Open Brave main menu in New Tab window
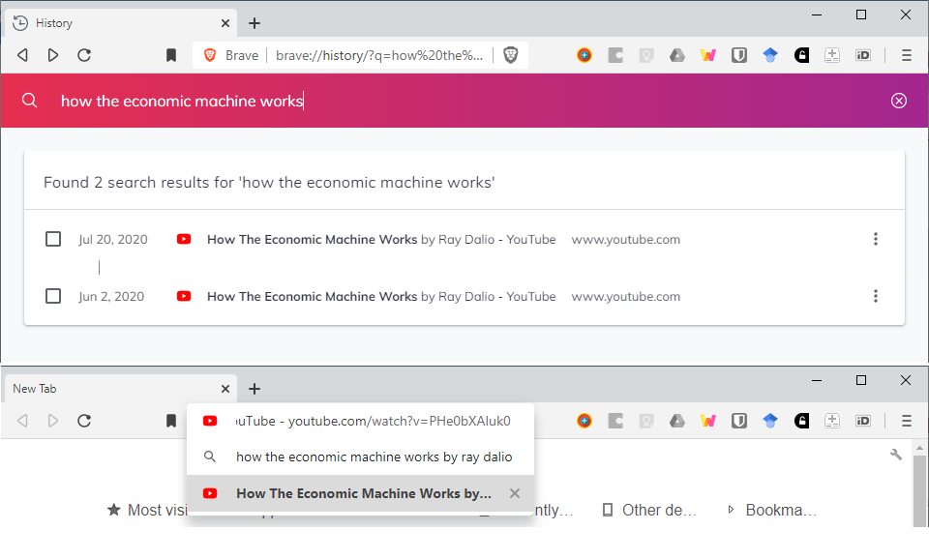 [907, 421]
